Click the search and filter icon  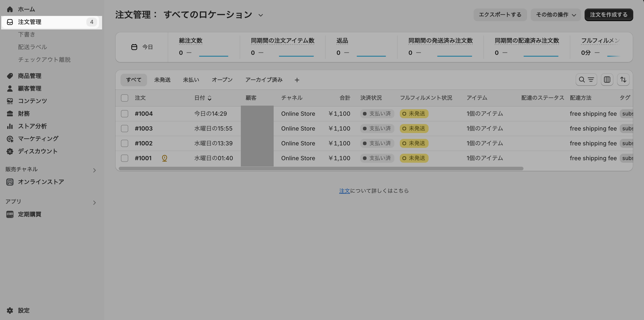pos(586,80)
